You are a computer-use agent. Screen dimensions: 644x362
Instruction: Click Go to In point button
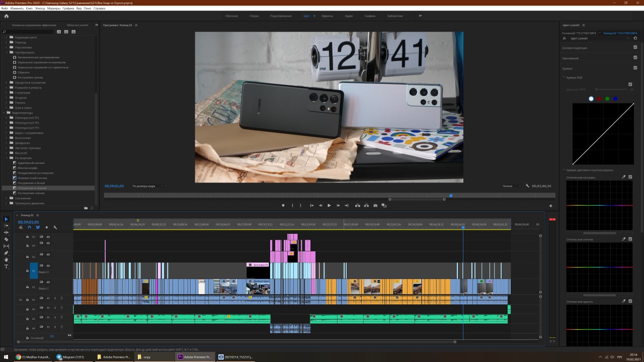pyautogui.click(x=312, y=205)
